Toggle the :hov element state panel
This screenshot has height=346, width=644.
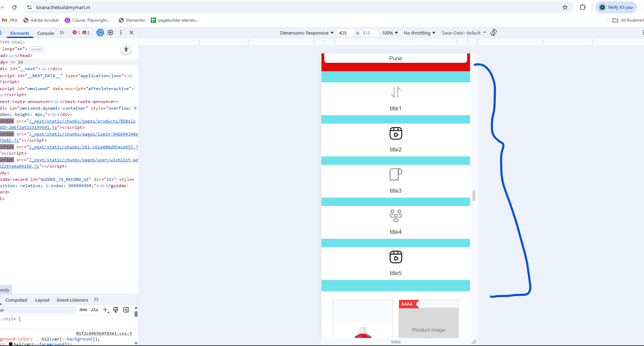[83, 310]
